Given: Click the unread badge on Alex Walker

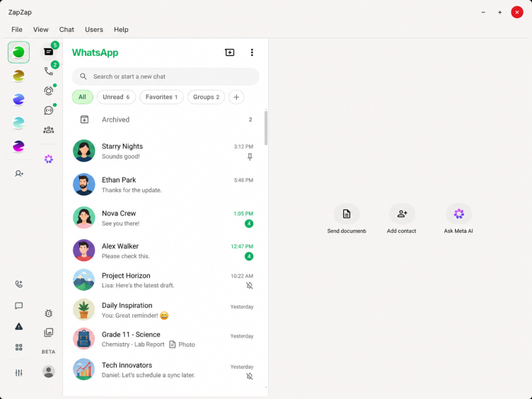Looking at the screenshot, I should (249, 256).
